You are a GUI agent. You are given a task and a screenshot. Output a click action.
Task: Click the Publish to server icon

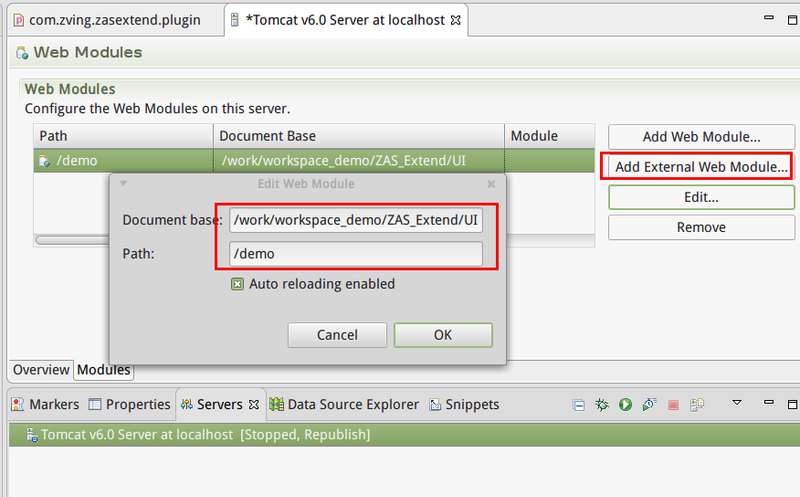[697, 405]
